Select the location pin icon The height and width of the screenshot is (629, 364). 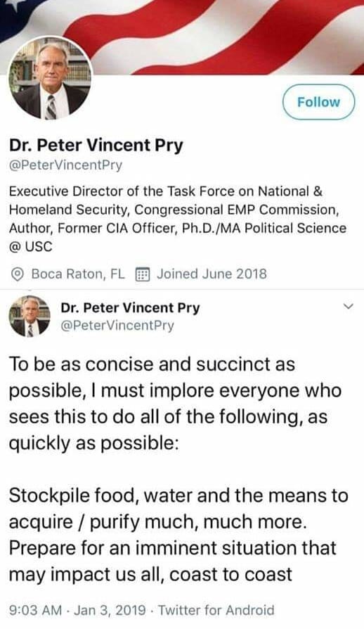(17, 274)
